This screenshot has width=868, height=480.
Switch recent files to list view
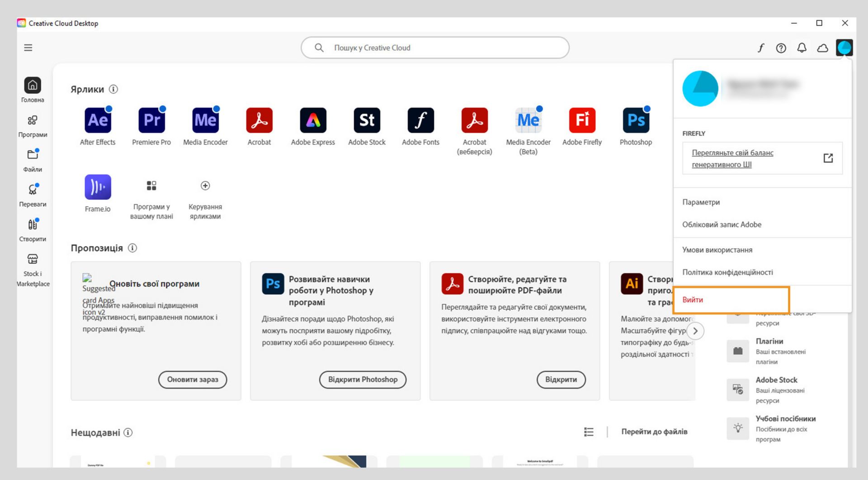pos(589,432)
